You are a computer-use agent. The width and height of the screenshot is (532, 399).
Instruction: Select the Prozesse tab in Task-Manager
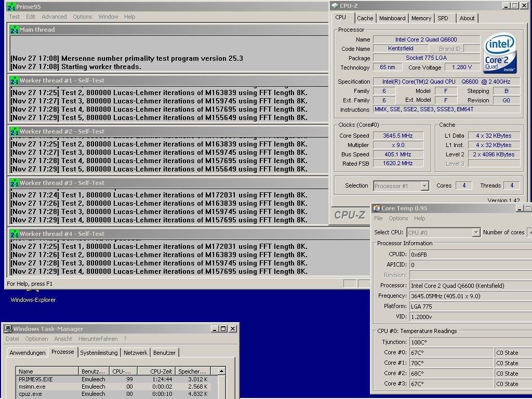pos(63,352)
